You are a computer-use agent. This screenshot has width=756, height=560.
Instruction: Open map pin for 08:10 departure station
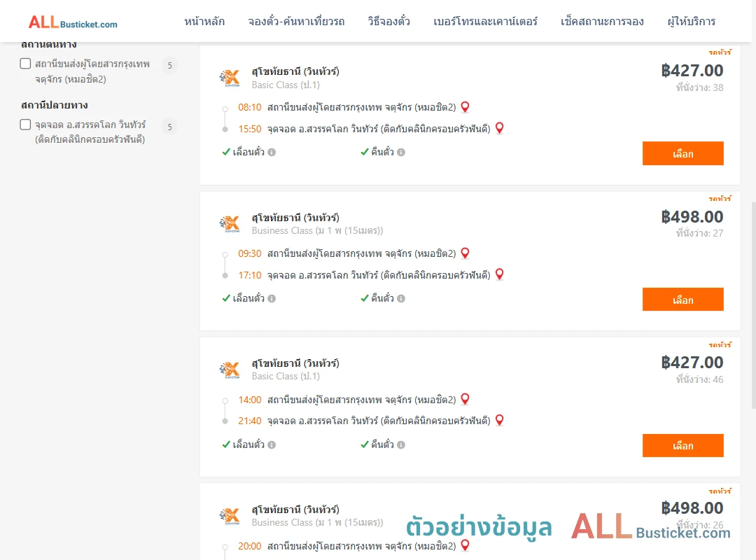(465, 107)
